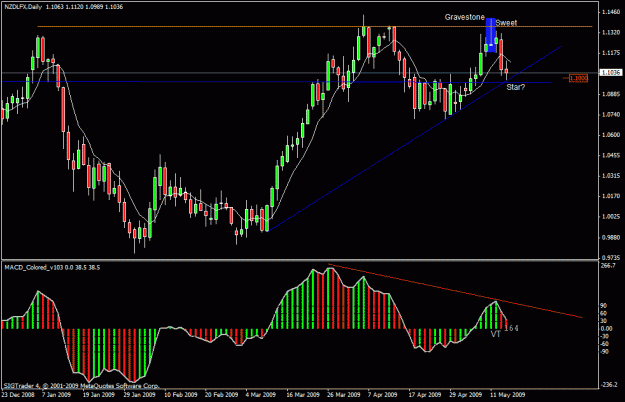Click the 1.1320 price scale value
Image resolution: width=625 pixels, height=402 pixels.
[x=612, y=33]
